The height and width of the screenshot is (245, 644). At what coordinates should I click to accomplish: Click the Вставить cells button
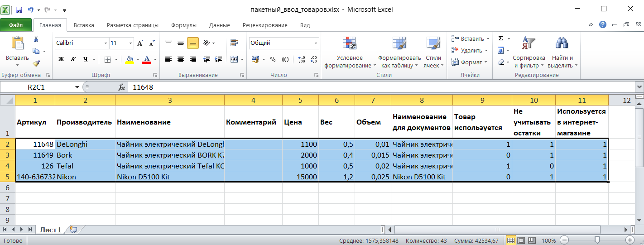tap(470, 38)
